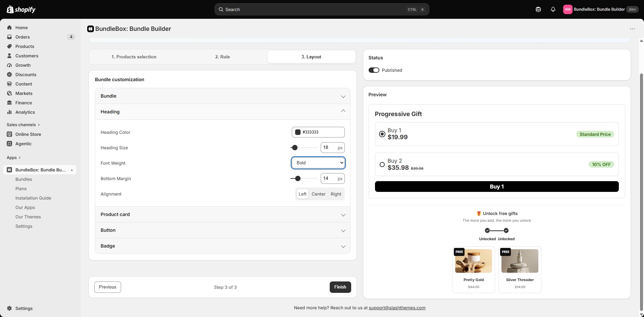Toggle the Published status switch
The image size is (644, 317).
[374, 70]
